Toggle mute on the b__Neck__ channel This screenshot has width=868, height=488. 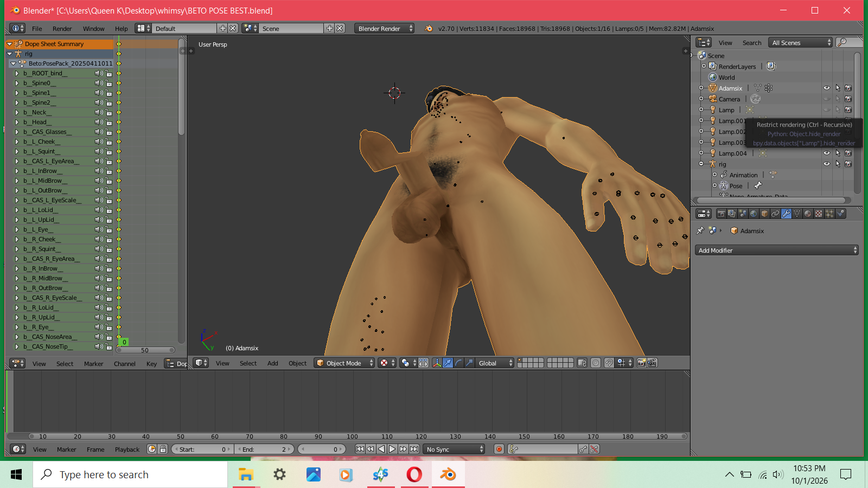(x=99, y=112)
